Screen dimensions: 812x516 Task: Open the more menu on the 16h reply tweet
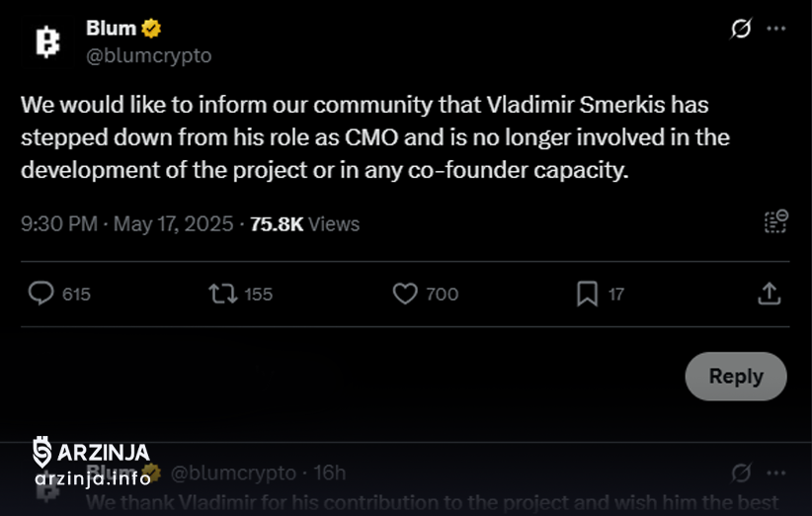point(775,473)
